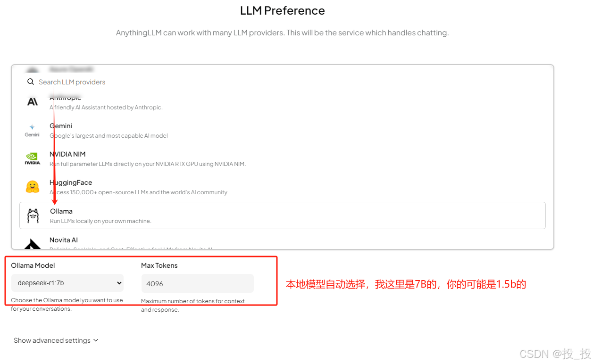Click the Gemini provider logo icon
Screen dimensions: 593x364
[x=32, y=131]
